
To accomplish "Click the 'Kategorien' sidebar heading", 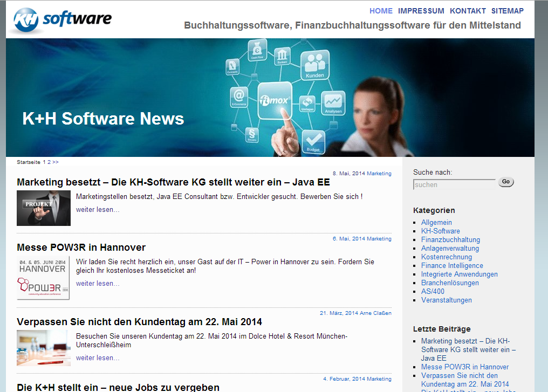I will [434, 210].
